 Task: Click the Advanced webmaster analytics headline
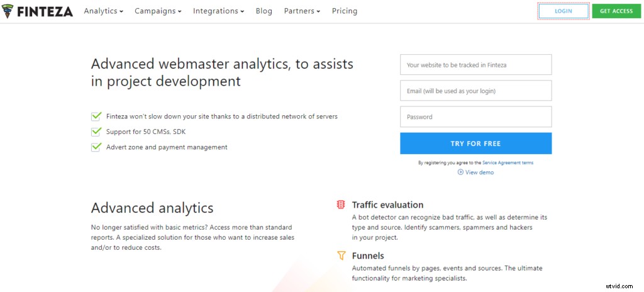(222, 72)
